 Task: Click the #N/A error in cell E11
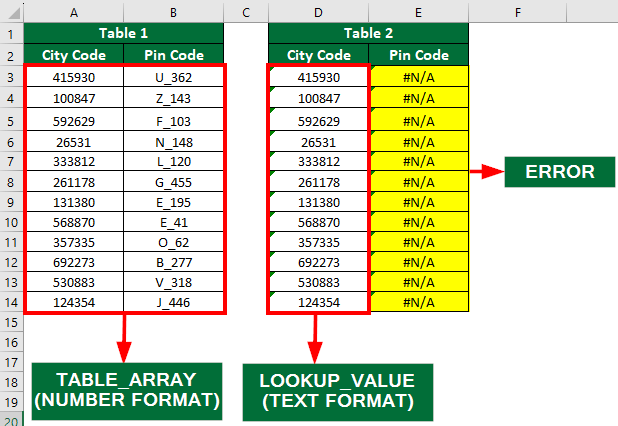pos(419,242)
